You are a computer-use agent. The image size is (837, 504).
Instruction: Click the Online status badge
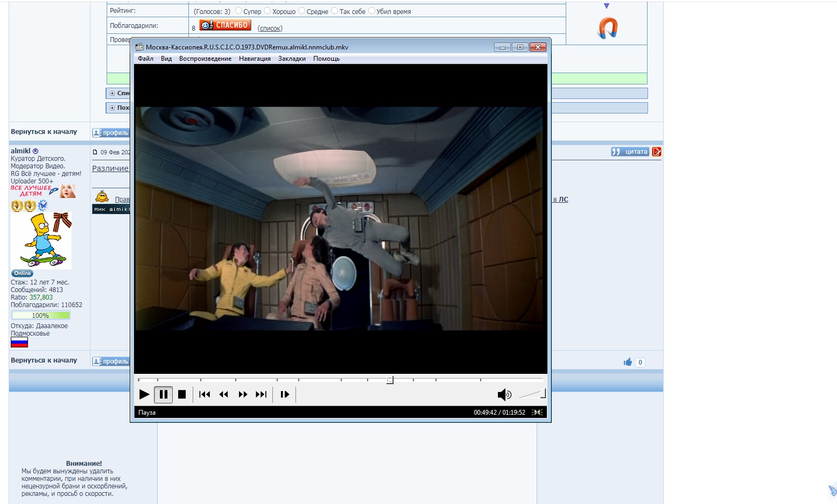click(23, 273)
